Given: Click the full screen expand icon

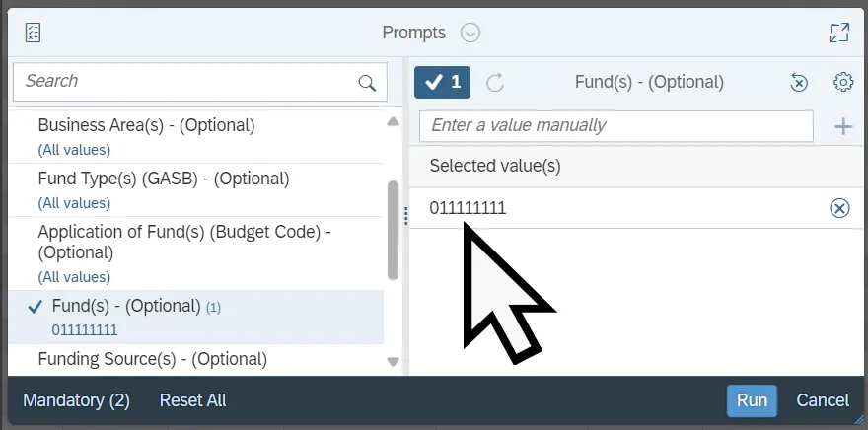Looking at the screenshot, I should coord(838,33).
